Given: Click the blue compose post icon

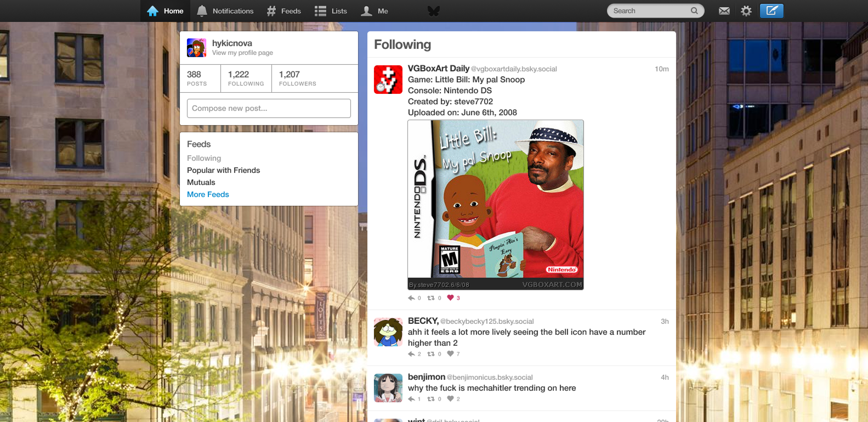Looking at the screenshot, I should tap(771, 11).
